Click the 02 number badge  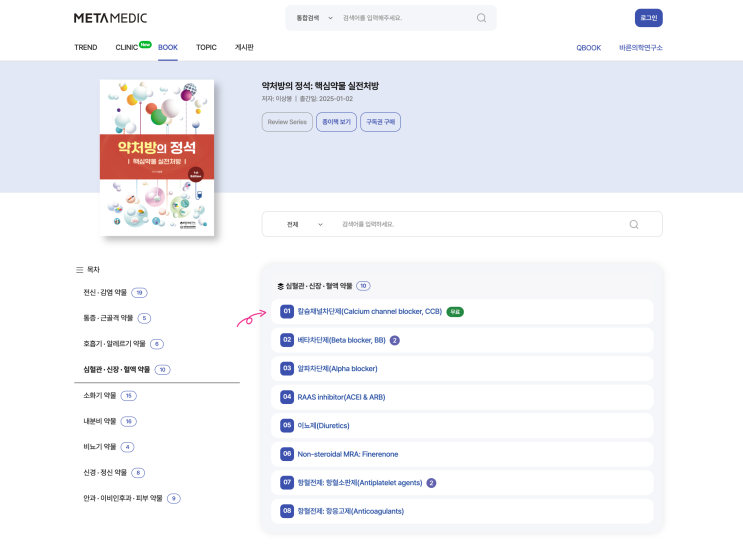coord(287,340)
